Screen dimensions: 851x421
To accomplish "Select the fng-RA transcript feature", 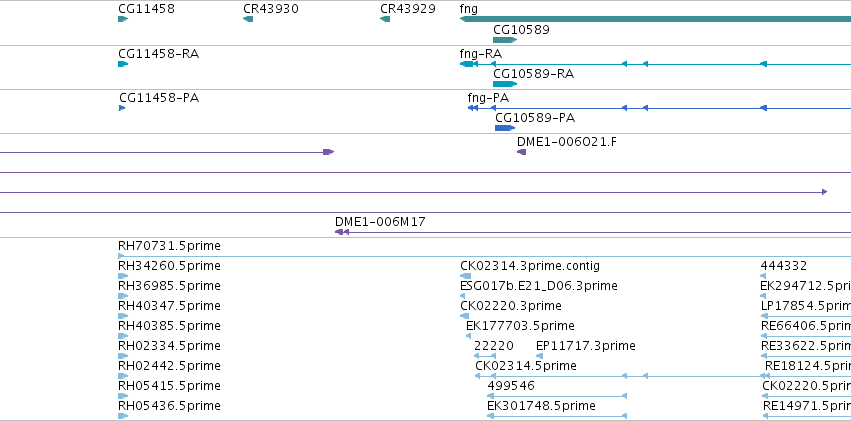I will coord(655,64).
